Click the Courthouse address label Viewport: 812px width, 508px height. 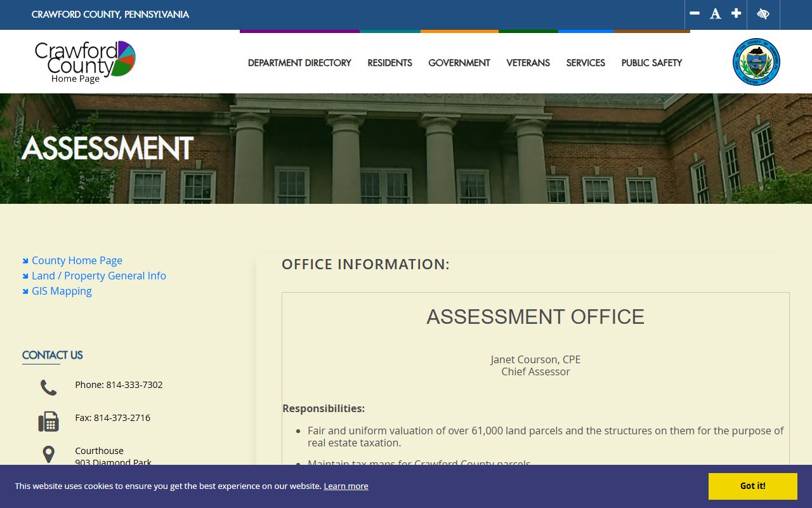[x=99, y=451]
